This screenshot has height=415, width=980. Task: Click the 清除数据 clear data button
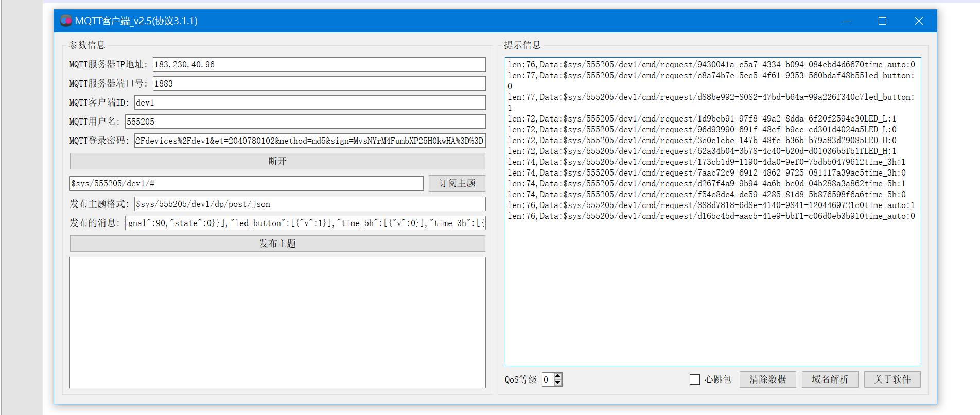[768, 379]
